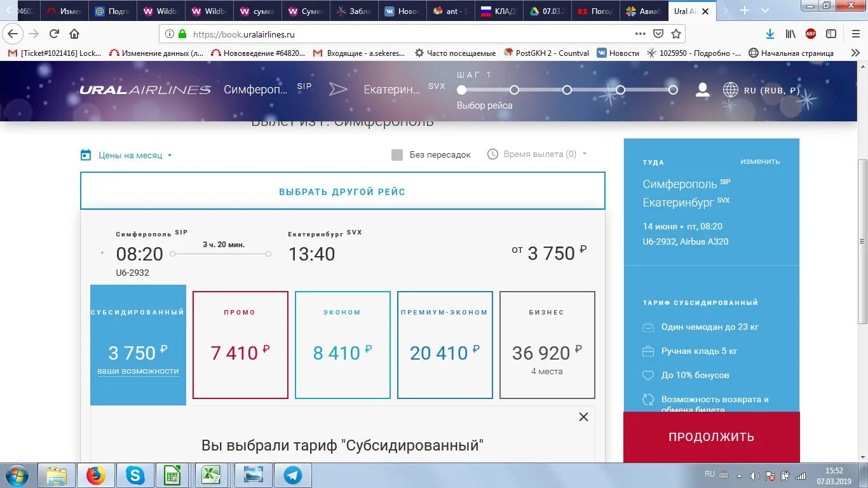Select the СУБСИДИРОВАННЫЙ 3 750 ₽ fare
Viewport: 868px width, 488px height.
point(138,345)
